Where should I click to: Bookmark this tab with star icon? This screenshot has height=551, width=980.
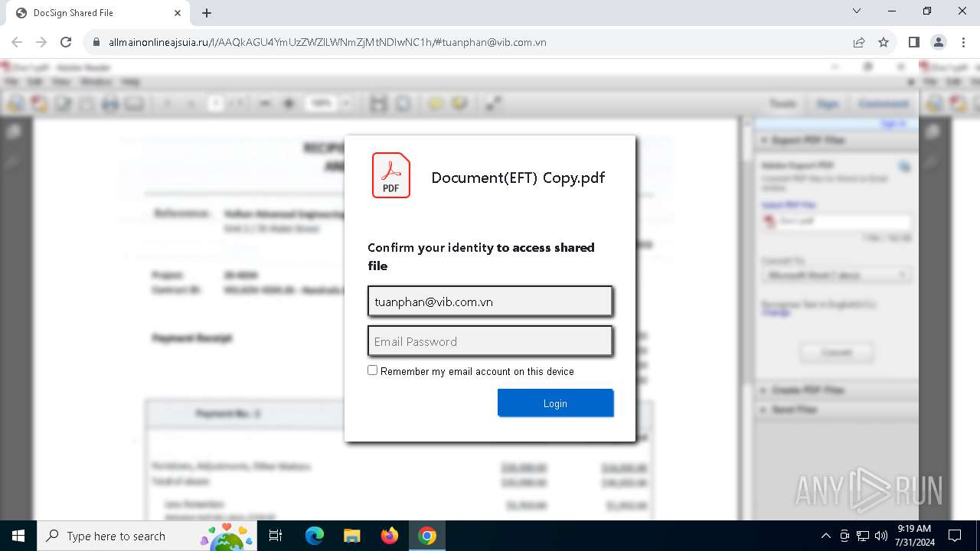pos(884,43)
